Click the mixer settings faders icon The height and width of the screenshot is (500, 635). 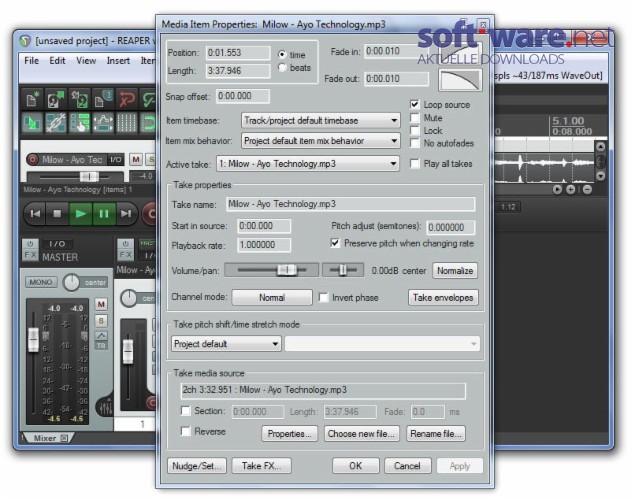click(106, 407)
